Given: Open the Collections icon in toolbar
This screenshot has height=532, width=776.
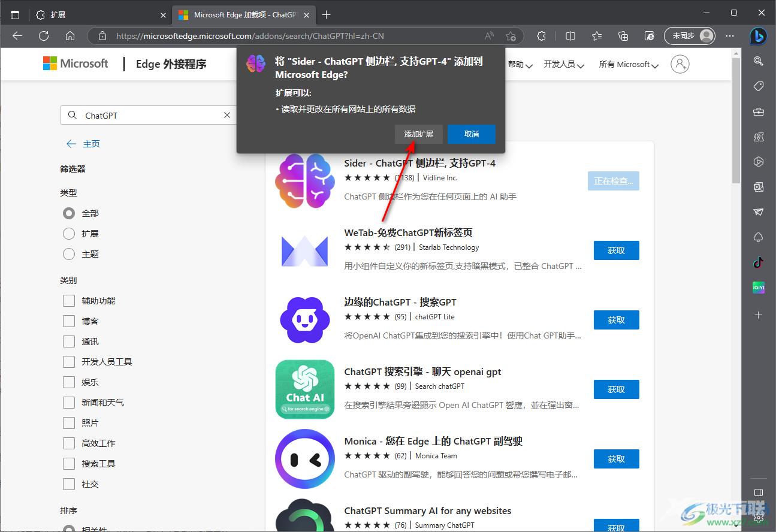Looking at the screenshot, I should 623,36.
